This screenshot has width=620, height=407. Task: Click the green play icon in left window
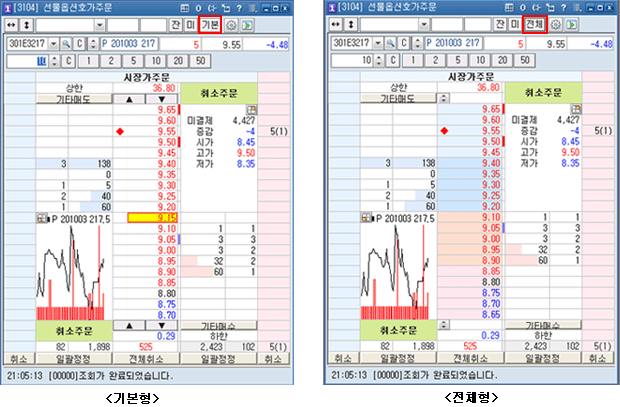(x=247, y=24)
